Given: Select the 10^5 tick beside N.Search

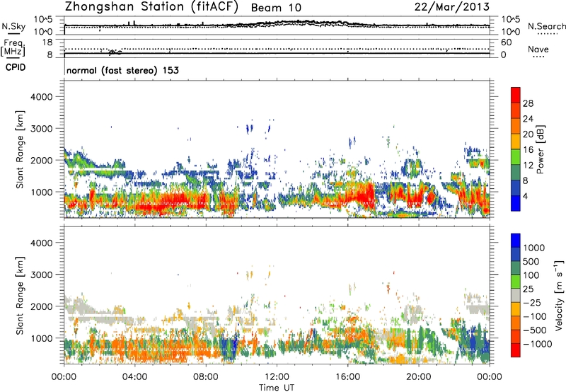Looking at the screenshot, I should [x=510, y=19].
